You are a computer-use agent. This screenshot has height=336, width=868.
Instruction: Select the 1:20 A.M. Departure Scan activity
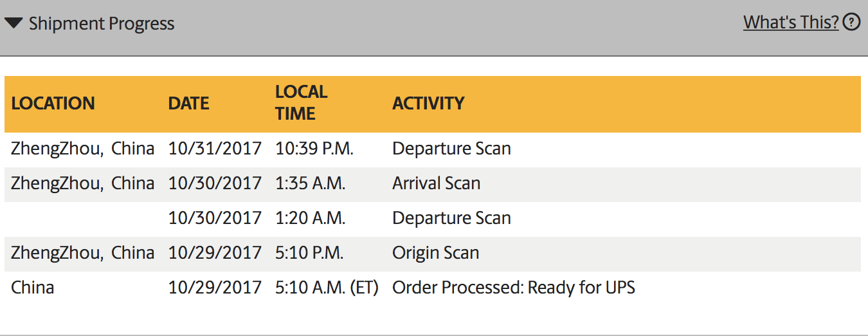[x=451, y=218]
